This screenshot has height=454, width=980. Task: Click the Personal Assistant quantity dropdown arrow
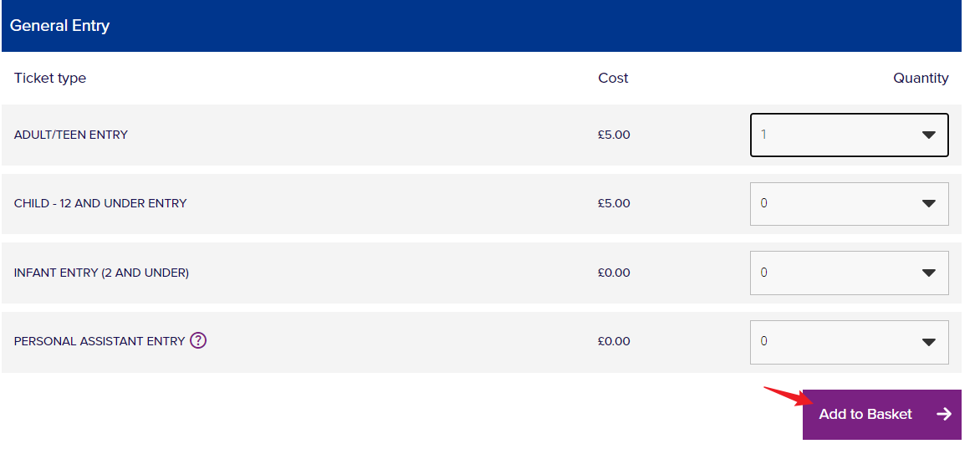click(928, 342)
